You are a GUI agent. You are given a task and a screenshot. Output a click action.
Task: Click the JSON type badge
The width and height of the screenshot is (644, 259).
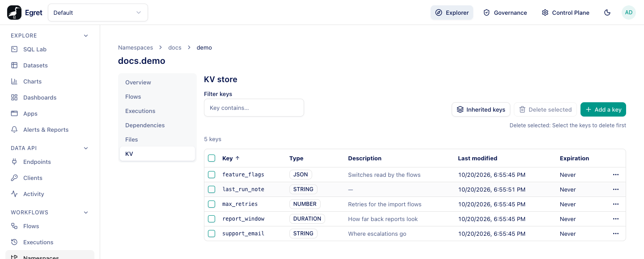pos(301,175)
